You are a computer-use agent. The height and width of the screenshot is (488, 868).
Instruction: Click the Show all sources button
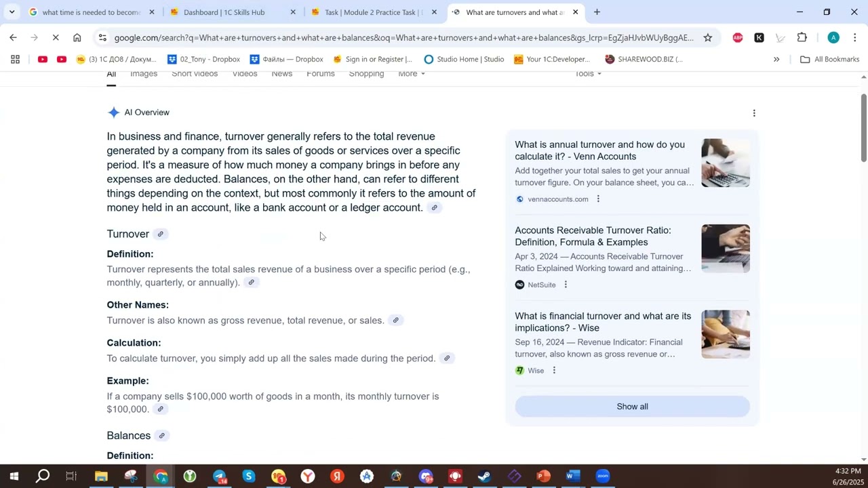coord(632,407)
